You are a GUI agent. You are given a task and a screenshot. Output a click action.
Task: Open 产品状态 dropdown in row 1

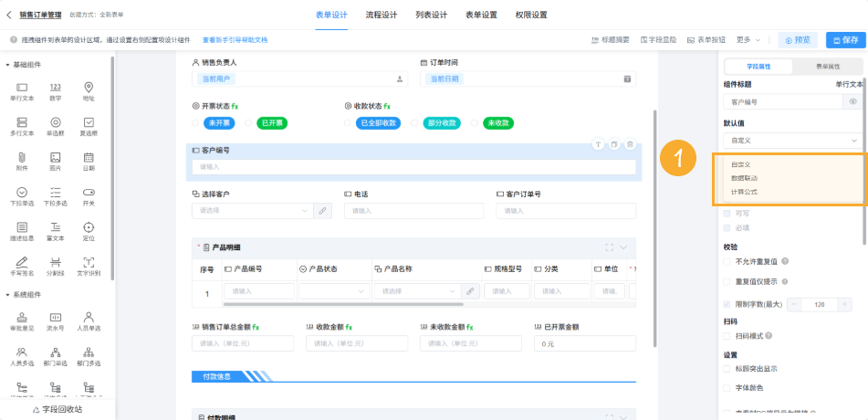334,291
